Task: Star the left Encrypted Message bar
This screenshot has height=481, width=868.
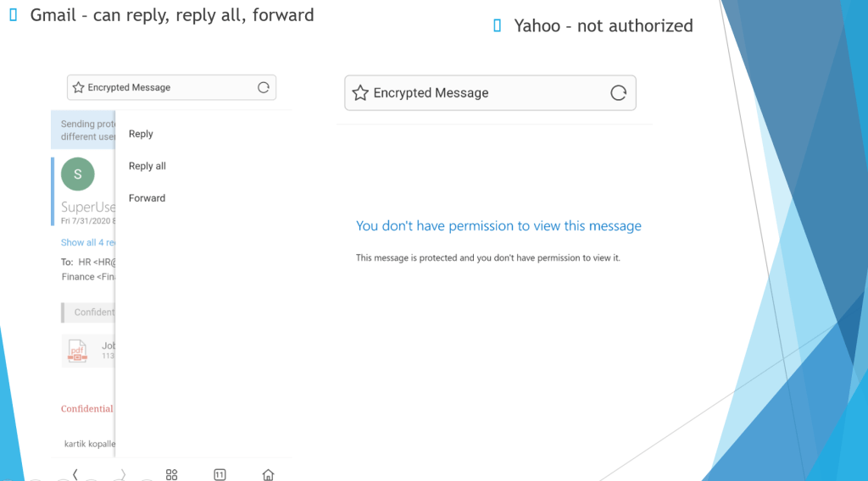Action: [x=78, y=87]
